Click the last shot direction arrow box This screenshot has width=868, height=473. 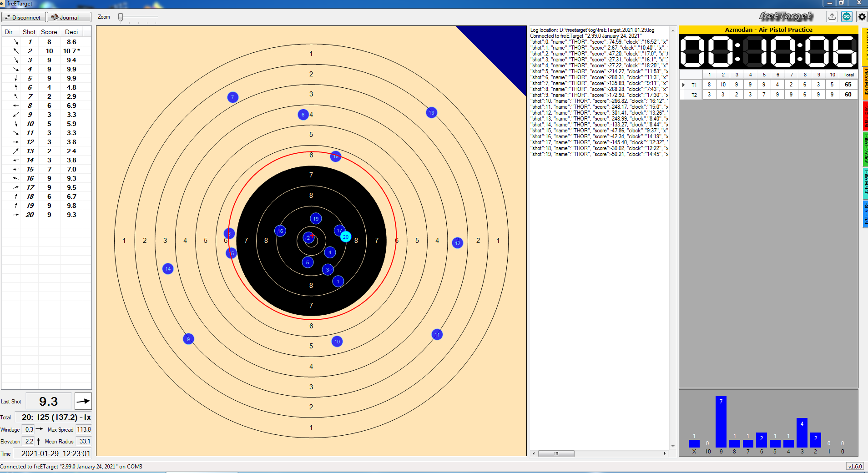point(83,401)
